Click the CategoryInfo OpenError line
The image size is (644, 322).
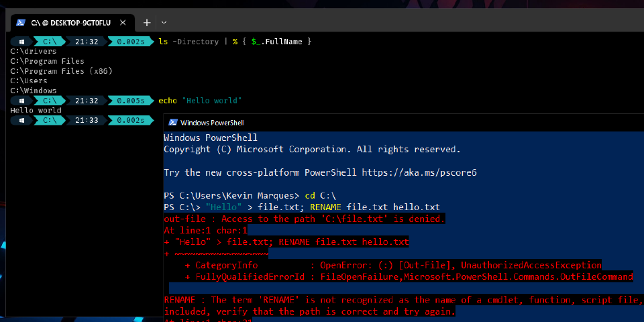pos(393,265)
